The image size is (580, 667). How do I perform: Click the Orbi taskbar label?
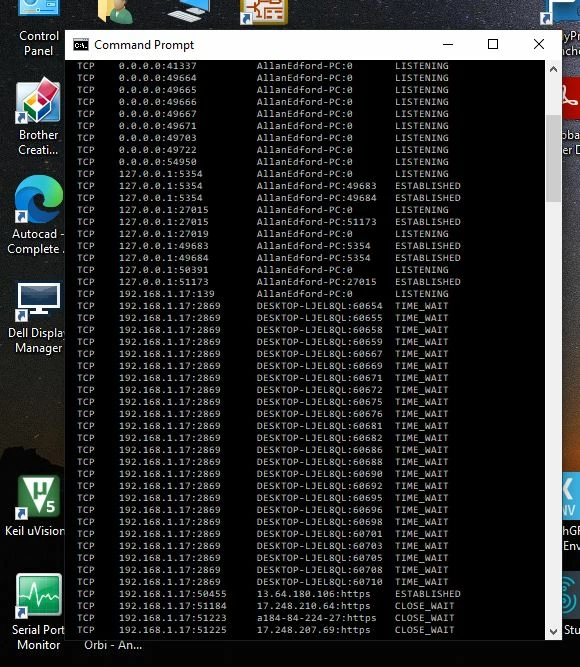coord(113,645)
